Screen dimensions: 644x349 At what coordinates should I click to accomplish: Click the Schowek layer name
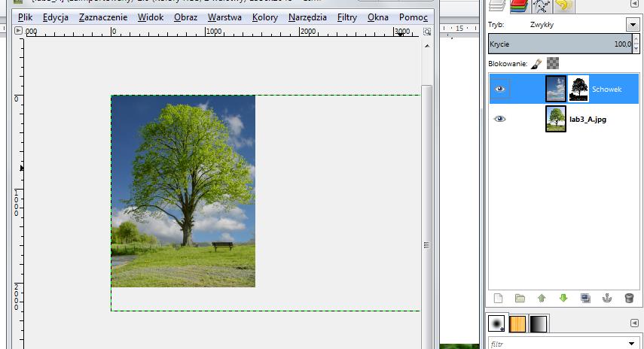click(606, 89)
